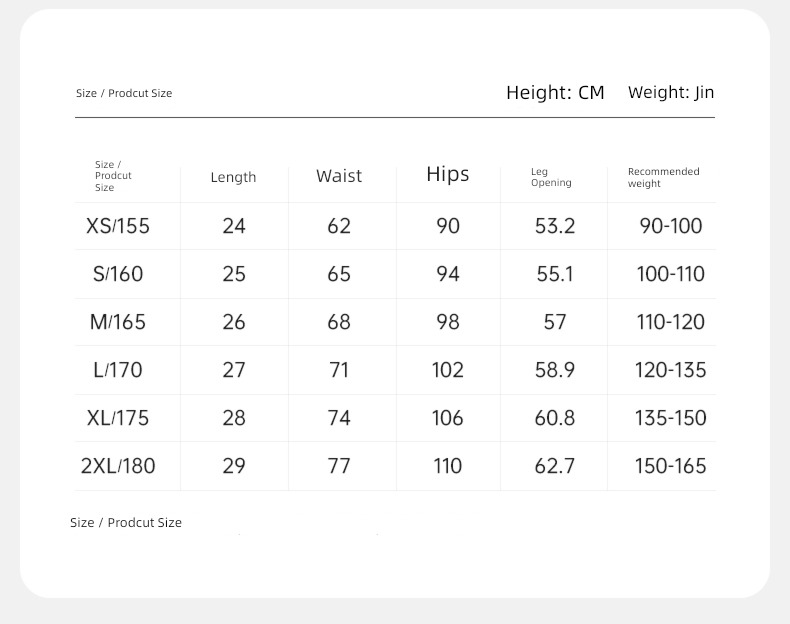Select the XL/175 size row label
790x624 pixels.
[118, 418]
